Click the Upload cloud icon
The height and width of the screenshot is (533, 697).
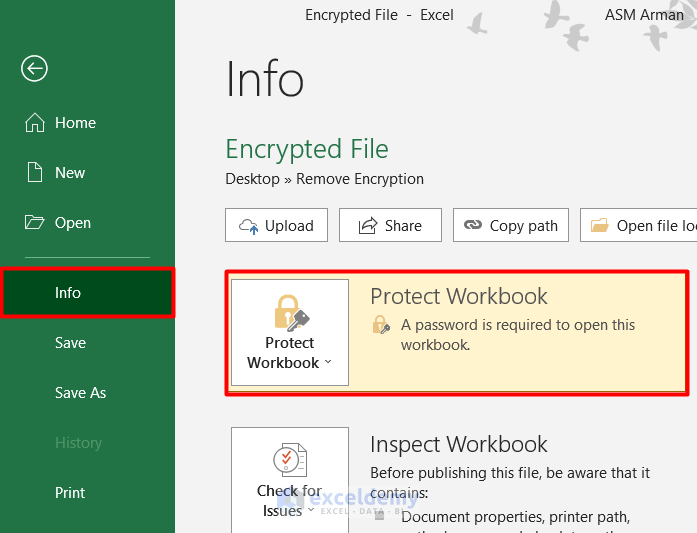pos(249,226)
